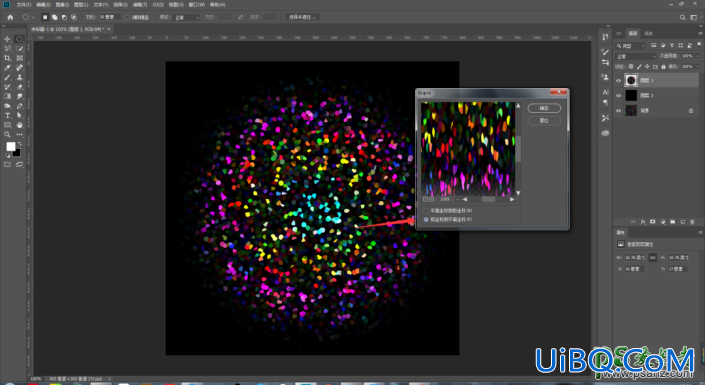Choose Add to selection mode icon
This screenshot has width=705, height=385.
point(54,17)
